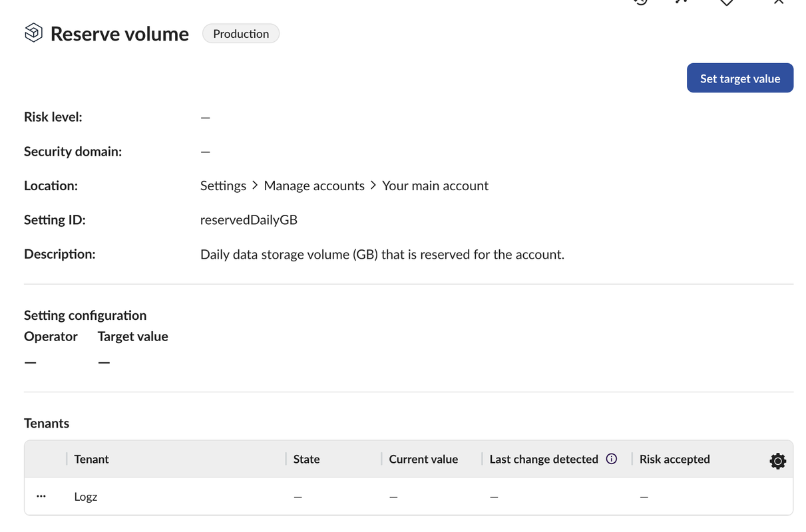Open table column settings gear
This screenshot has height=532, width=806.
click(777, 460)
